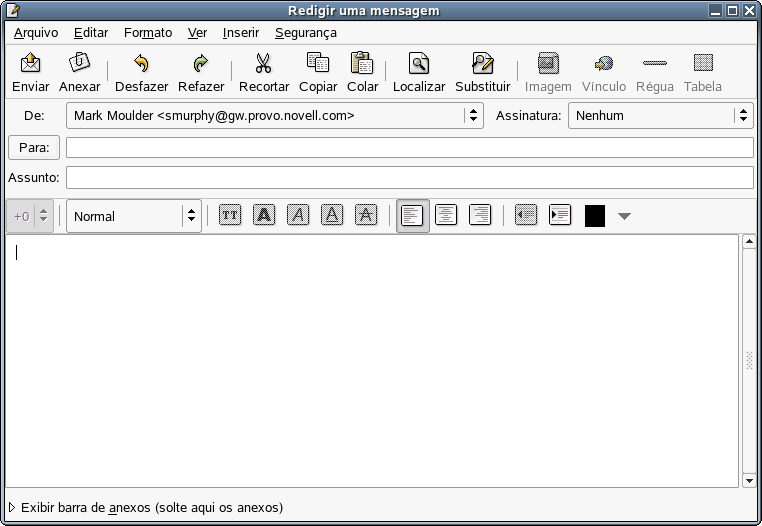Click the black text color swatch
This screenshot has height=526, width=762.
[x=595, y=216]
